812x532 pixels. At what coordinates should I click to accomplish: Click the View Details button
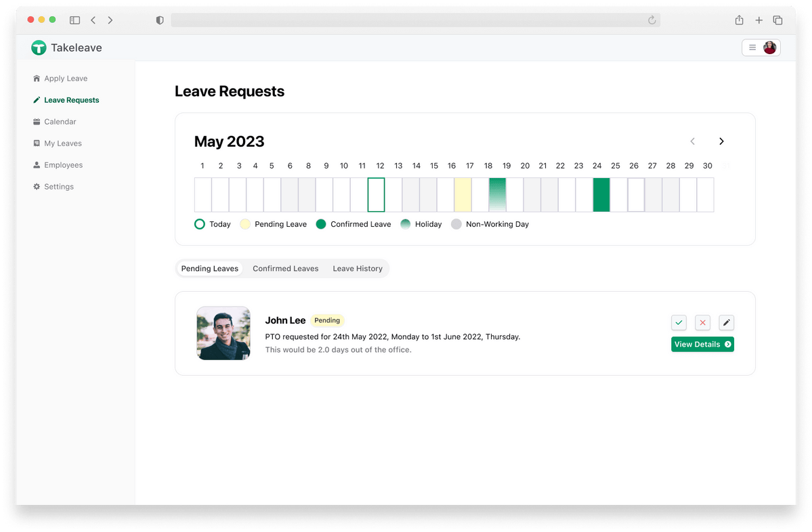pos(702,345)
